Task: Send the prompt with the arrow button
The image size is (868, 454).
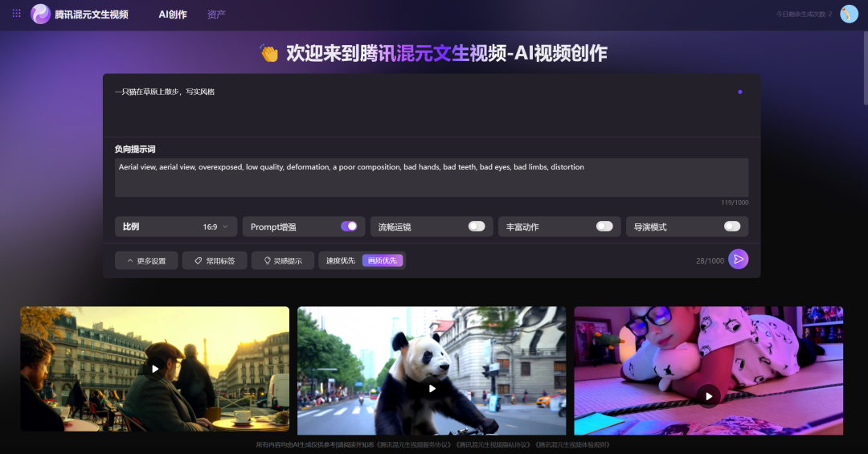Action: [739, 259]
